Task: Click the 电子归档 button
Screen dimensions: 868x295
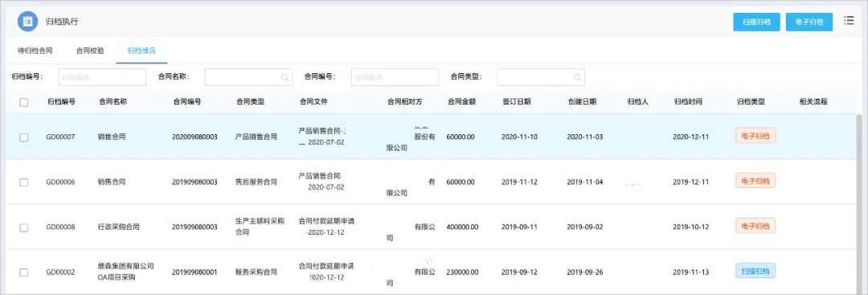Action: click(x=809, y=22)
